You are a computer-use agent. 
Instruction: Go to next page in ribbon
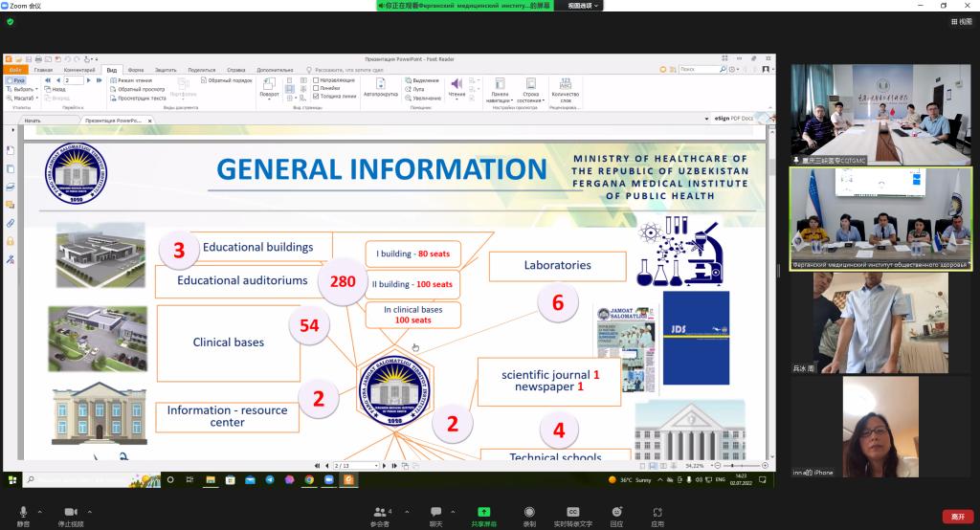click(x=89, y=80)
